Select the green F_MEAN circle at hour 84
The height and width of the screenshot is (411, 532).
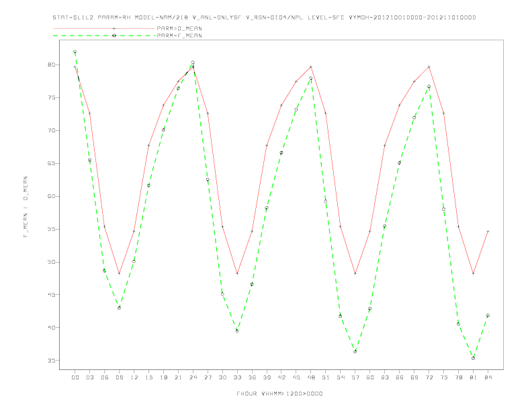pos(488,316)
